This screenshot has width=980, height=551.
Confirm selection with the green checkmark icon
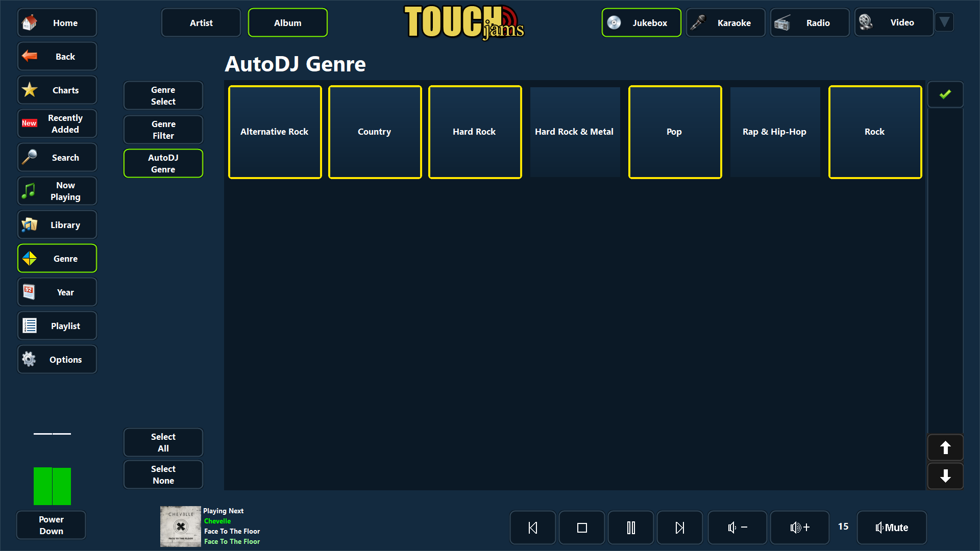[945, 94]
